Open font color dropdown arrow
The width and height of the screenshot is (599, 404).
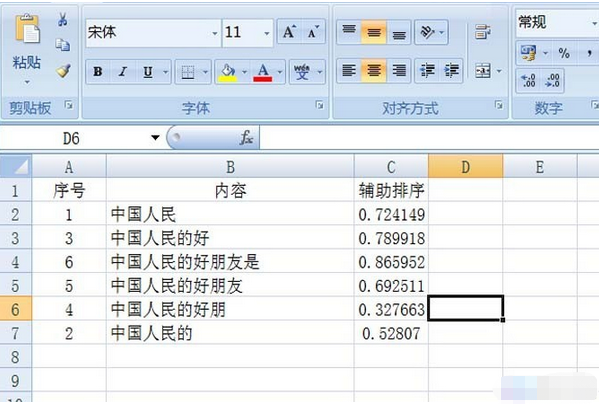tap(280, 71)
